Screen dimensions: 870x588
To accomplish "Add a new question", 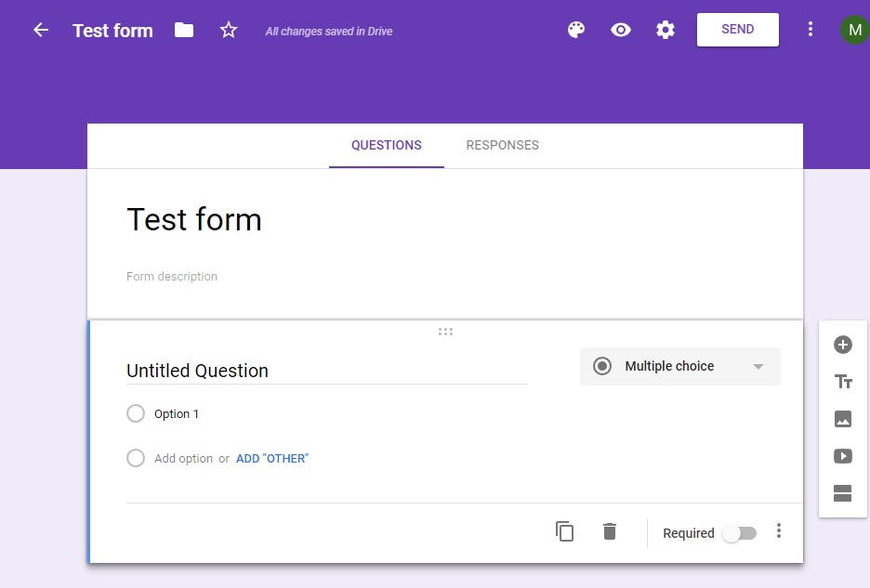I will [842, 345].
